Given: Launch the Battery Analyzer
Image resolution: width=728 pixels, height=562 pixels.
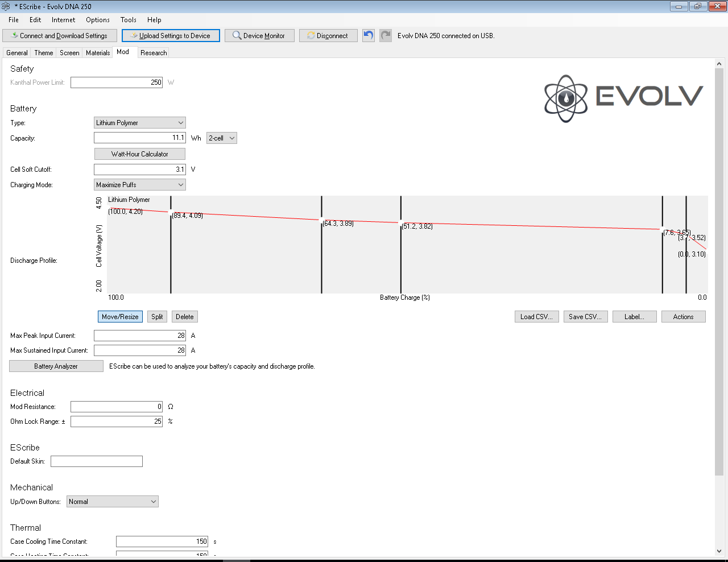Looking at the screenshot, I should (56, 366).
